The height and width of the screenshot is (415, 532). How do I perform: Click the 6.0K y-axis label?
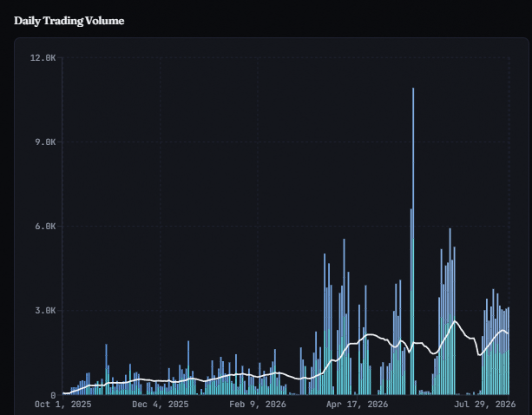[45, 227]
